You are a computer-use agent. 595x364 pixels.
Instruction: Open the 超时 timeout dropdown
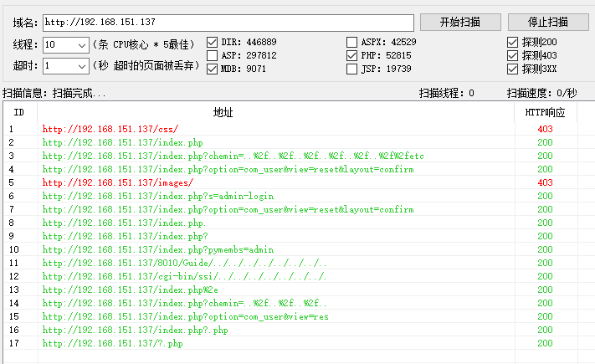coord(81,65)
